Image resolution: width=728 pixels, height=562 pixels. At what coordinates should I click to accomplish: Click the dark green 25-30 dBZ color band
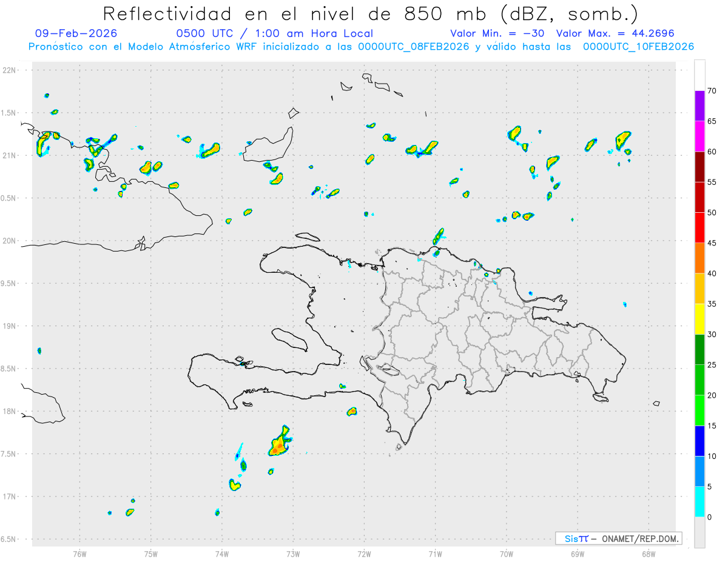(699, 350)
